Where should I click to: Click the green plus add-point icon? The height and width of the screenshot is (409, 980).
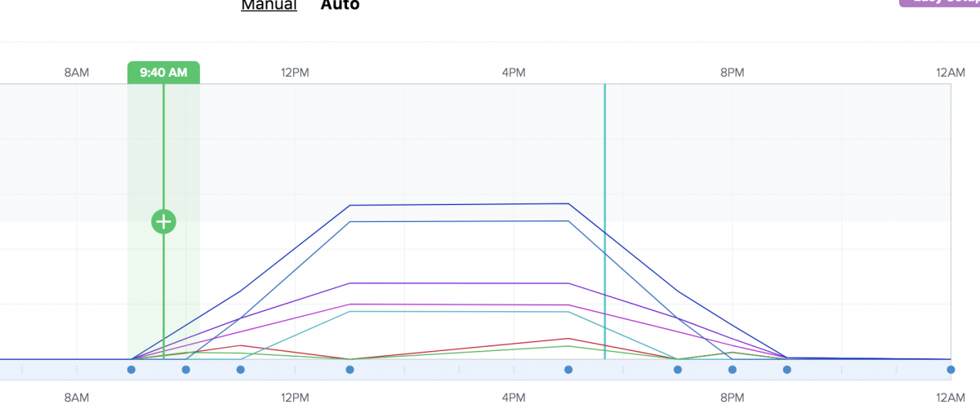click(x=163, y=221)
